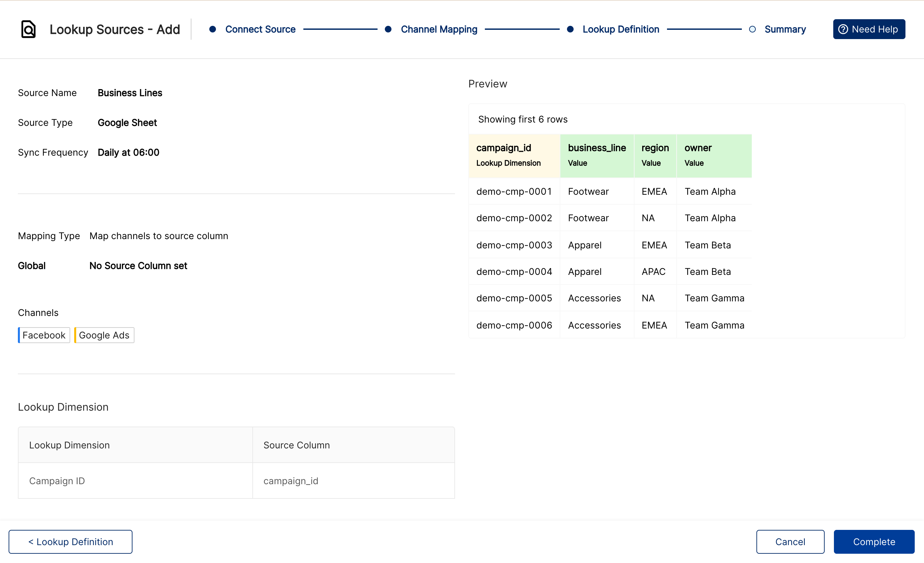Click the business_line column header
Image resolution: width=924 pixels, height=563 pixels.
[597, 155]
